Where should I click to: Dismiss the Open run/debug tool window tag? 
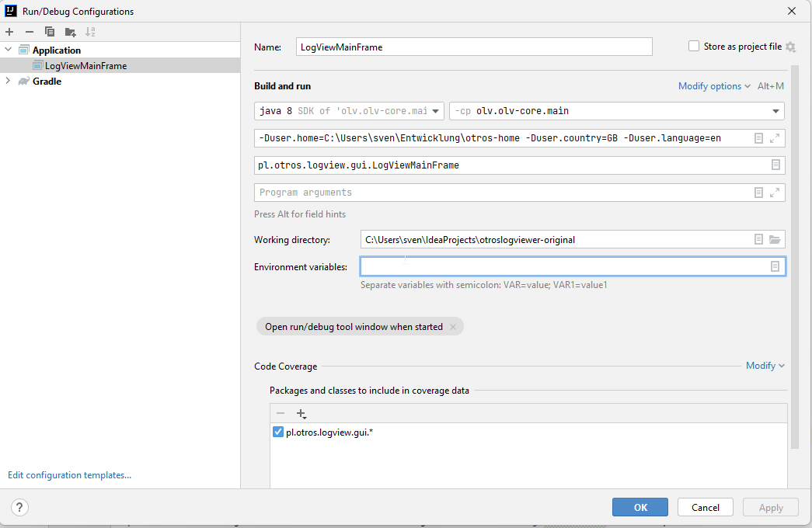click(453, 326)
